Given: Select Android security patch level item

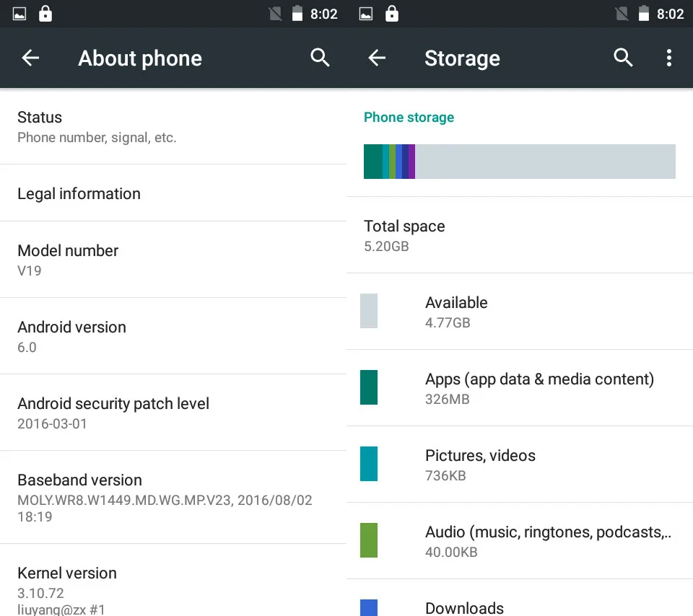Looking at the screenshot, I should 173,413.
